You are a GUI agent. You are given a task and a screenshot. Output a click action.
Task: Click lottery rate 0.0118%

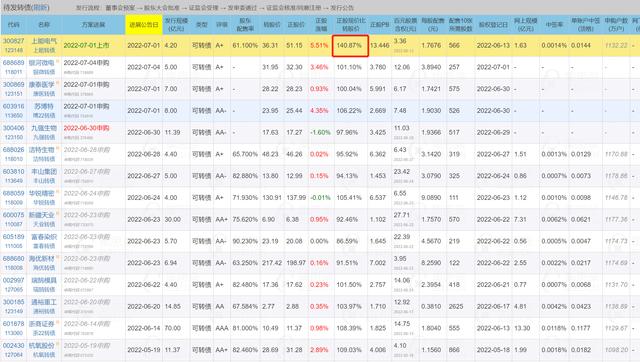(x=554, y=328)
